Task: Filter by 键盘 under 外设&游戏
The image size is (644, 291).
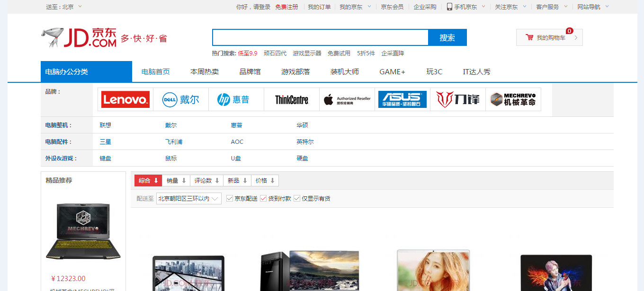Action: pyautogui.click(x=105, y=158)
